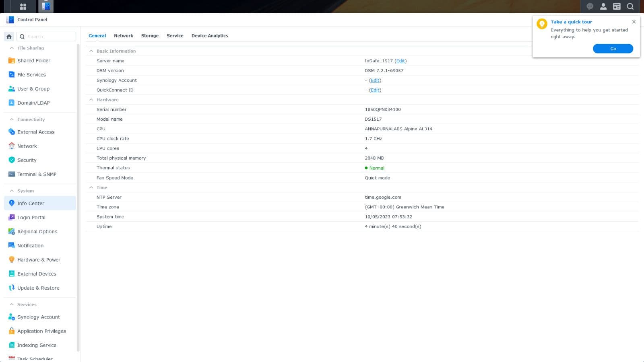The image size is (644, 362).
Task: Open the user account options icon
Action: pos(603,6)
